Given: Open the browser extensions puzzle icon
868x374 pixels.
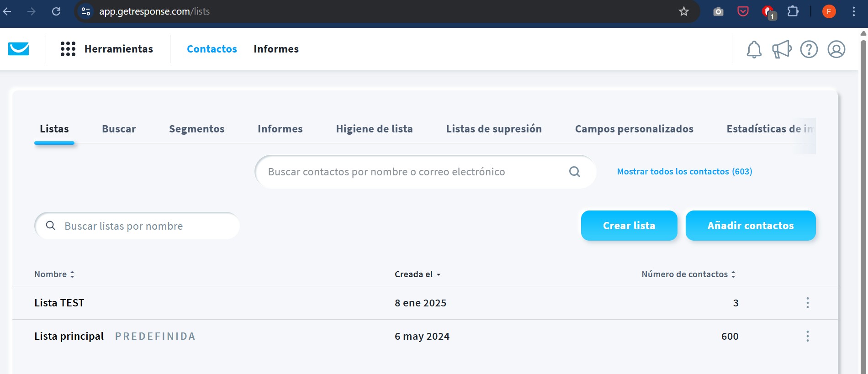Looking at the screenshot, I should [793, 11].
